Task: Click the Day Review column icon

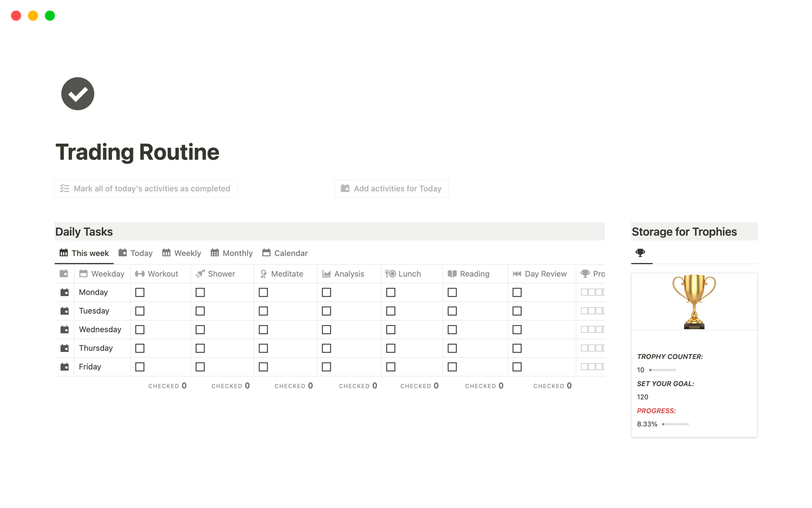Action: (517, 273)
